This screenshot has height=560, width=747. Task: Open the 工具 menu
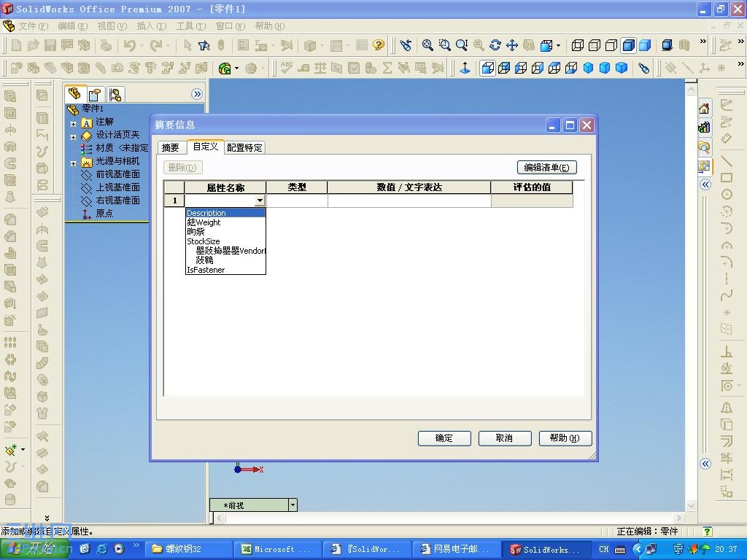190,26
